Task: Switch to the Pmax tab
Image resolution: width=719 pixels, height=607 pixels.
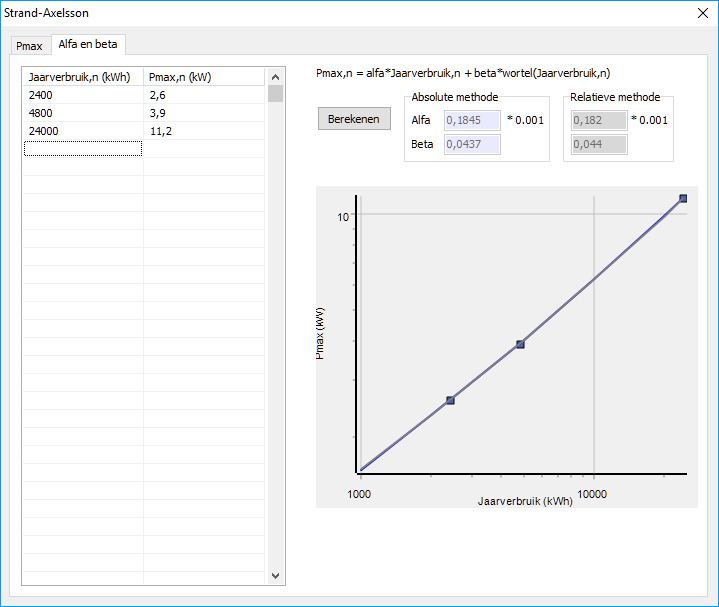Action: point(30,46)
